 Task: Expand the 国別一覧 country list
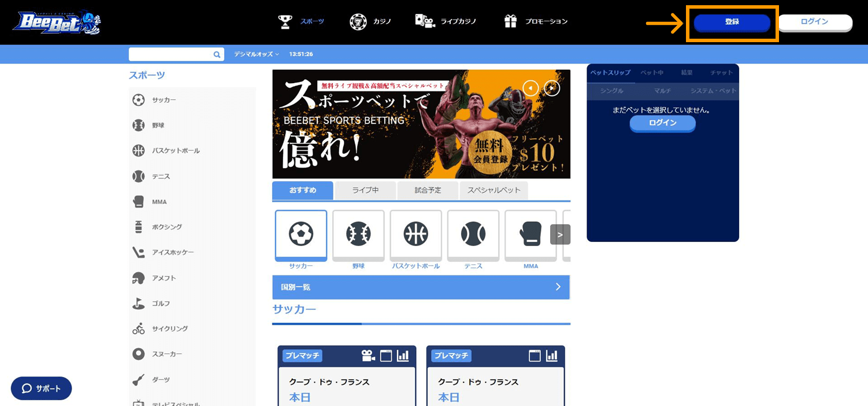[x=421, y=287]
